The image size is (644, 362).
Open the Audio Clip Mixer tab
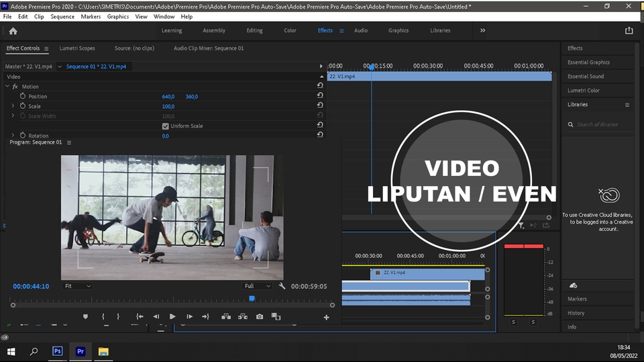[x=209, y=48]
